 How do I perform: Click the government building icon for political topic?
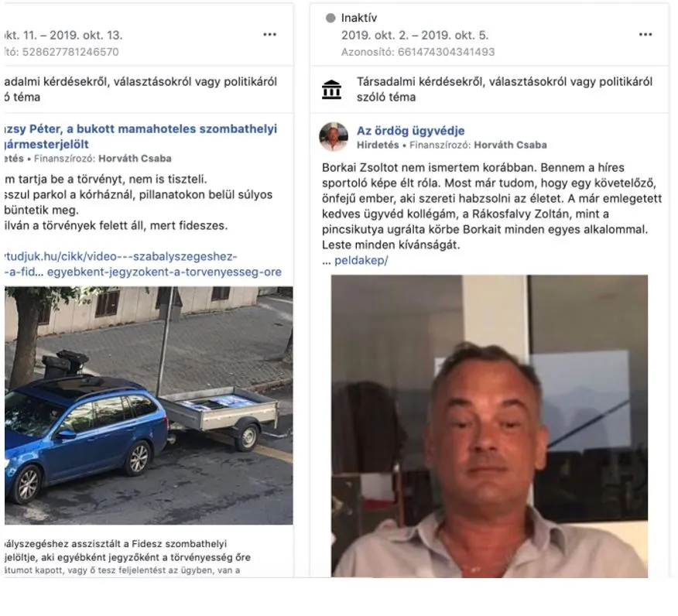tap(332, 90)
